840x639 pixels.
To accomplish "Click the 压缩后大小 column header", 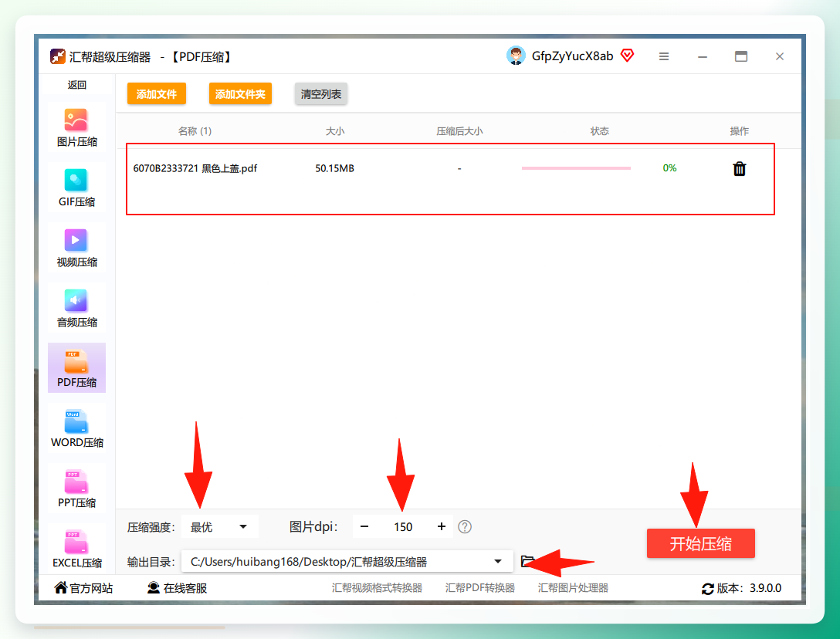I will [x=459, y=131].
